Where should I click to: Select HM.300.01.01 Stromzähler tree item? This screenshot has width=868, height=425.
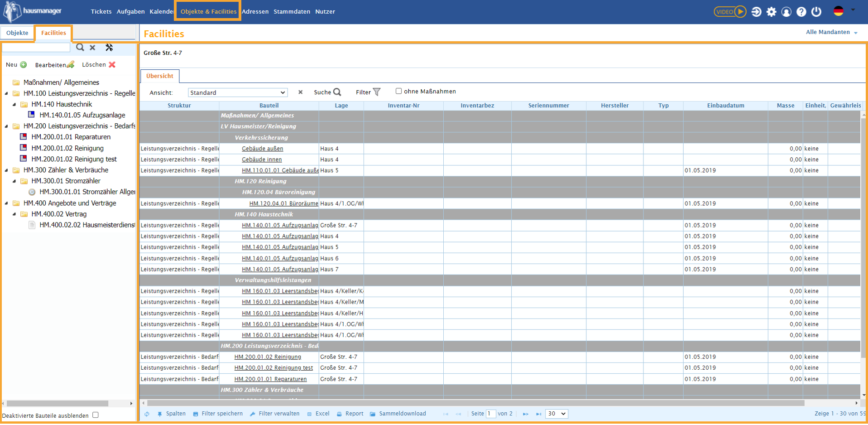(x=87, y=192)
